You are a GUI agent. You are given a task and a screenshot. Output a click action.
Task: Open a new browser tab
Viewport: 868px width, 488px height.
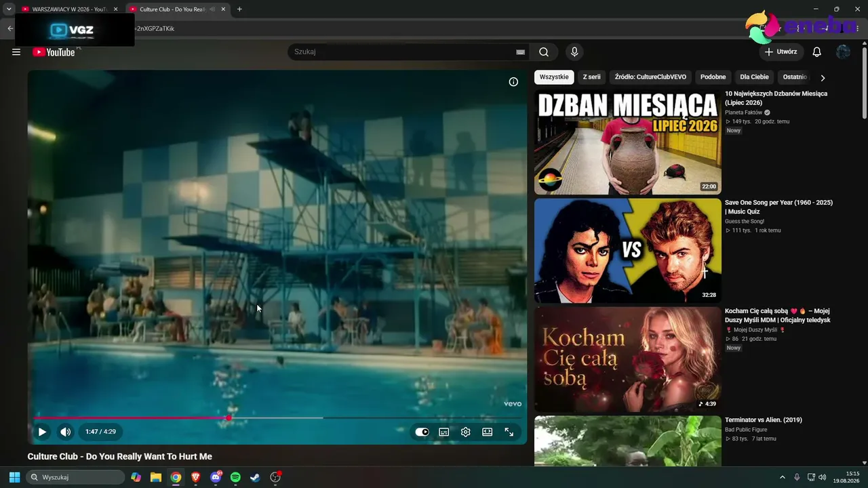click(x=239, y=9)
